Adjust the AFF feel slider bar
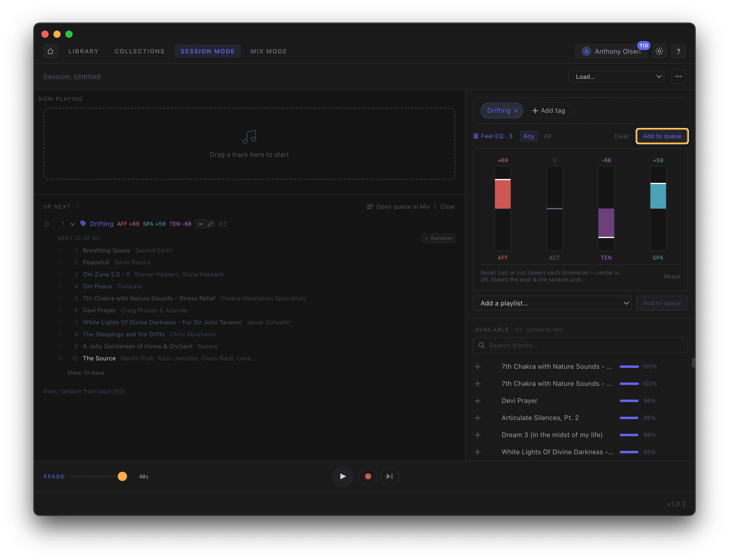 (x=502, y=208)
